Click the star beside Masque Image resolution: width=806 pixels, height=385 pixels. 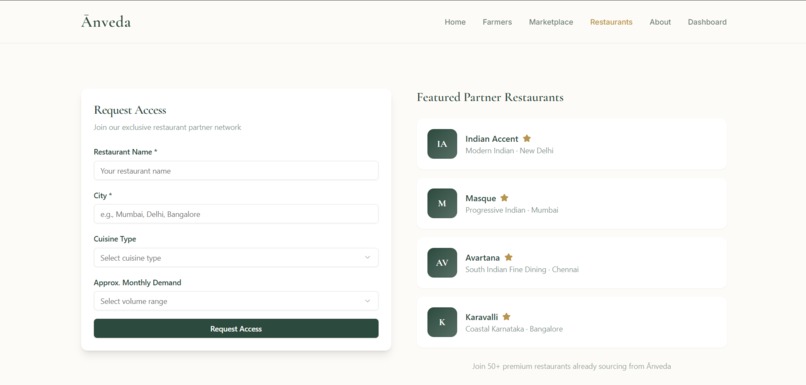point(504,198)
